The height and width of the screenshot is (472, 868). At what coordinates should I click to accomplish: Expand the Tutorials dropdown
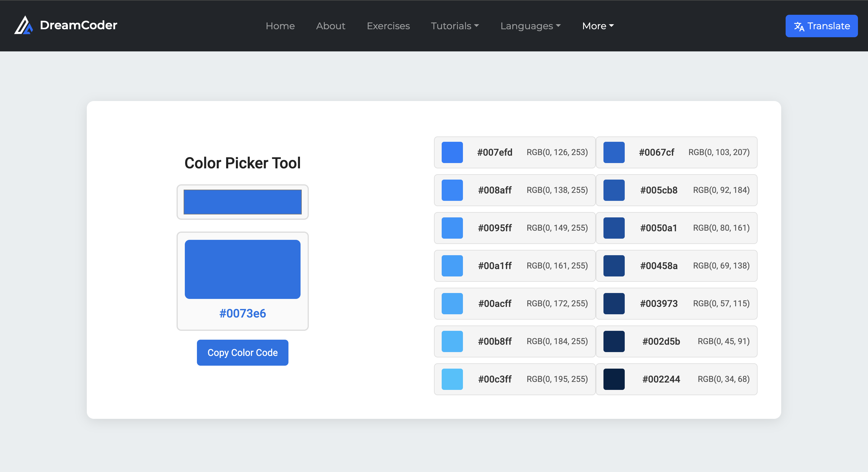pos(455,26)
